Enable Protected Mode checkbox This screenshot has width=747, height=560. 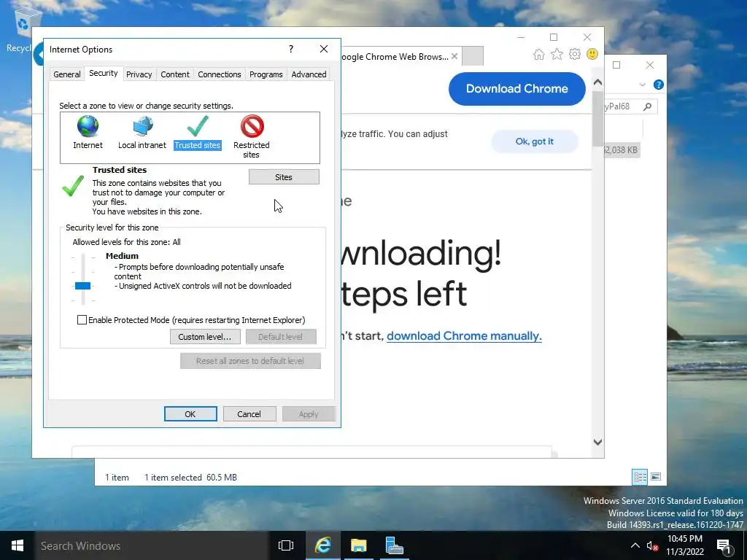[82, 320]
